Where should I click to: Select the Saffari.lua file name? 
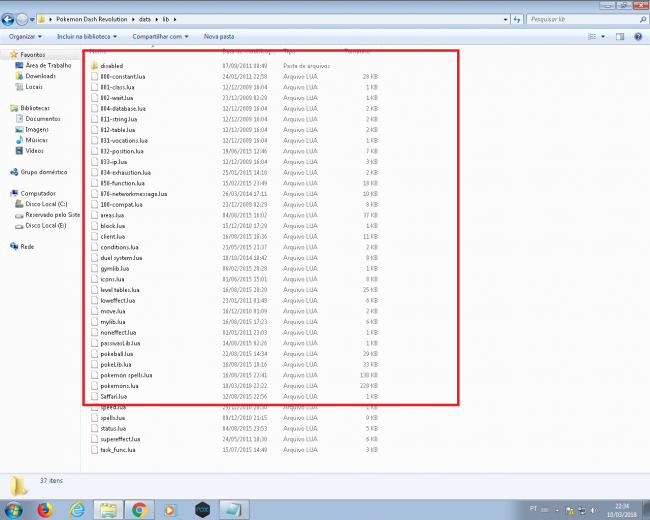pos(114,396)
